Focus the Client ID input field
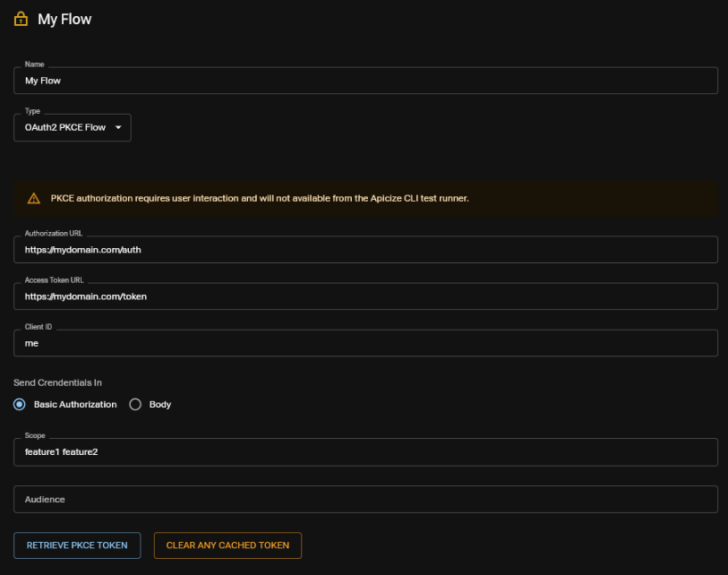The height and width of the screenshot is (575, 728). [x=365, y=343]
